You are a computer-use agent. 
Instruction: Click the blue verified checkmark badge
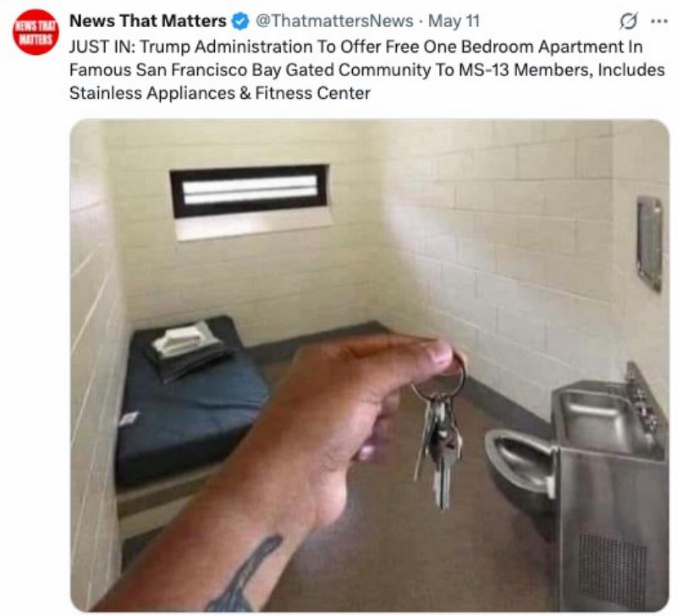click(240, 21)
